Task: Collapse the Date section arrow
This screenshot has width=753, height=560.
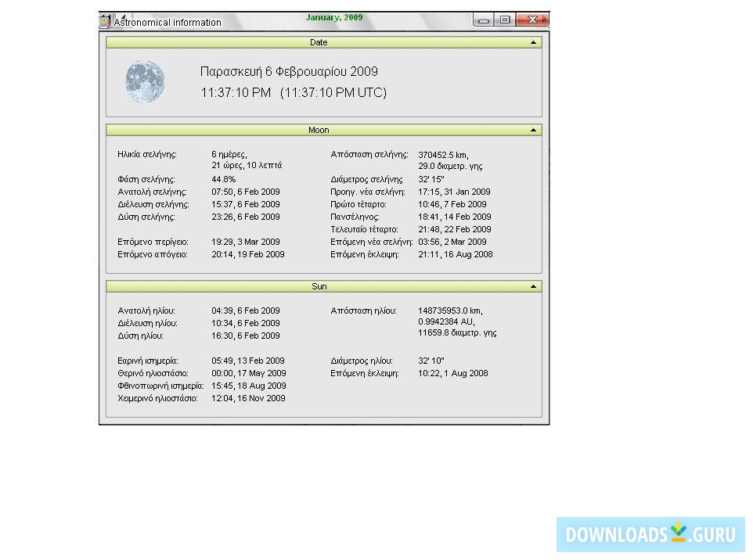Action: click(533, 42)
